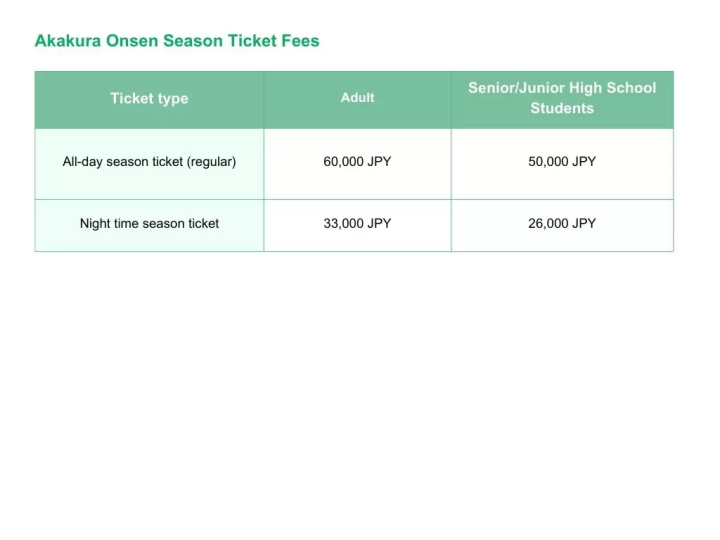Select the 26,000 JPY student price

coord(562,223)
